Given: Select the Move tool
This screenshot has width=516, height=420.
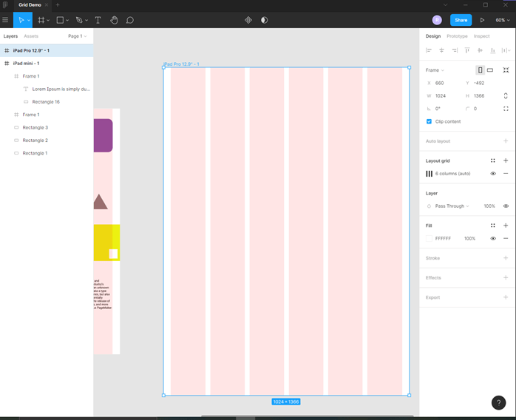Looking at the screenshot, I should click(21, 20).
